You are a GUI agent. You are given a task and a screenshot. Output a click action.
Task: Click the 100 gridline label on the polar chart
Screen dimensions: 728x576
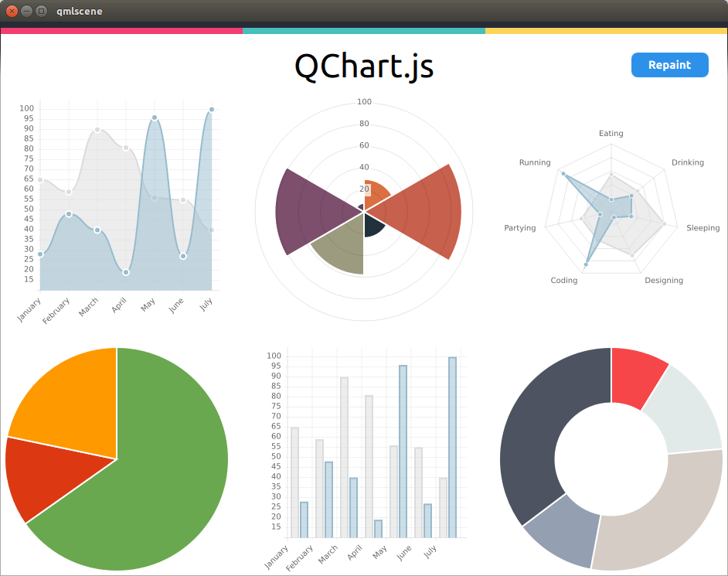364,101
